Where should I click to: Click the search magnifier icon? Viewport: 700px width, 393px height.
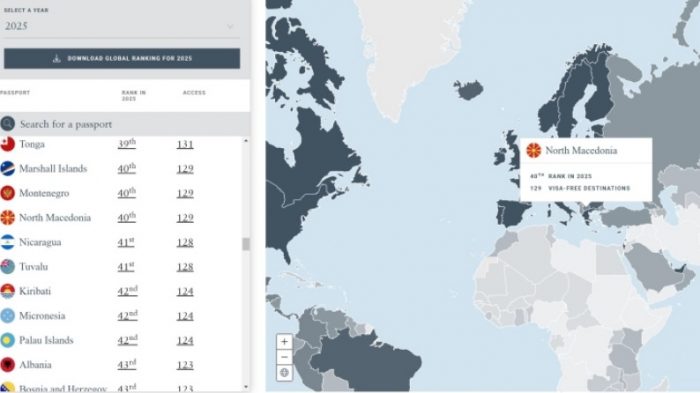[8, 124]
